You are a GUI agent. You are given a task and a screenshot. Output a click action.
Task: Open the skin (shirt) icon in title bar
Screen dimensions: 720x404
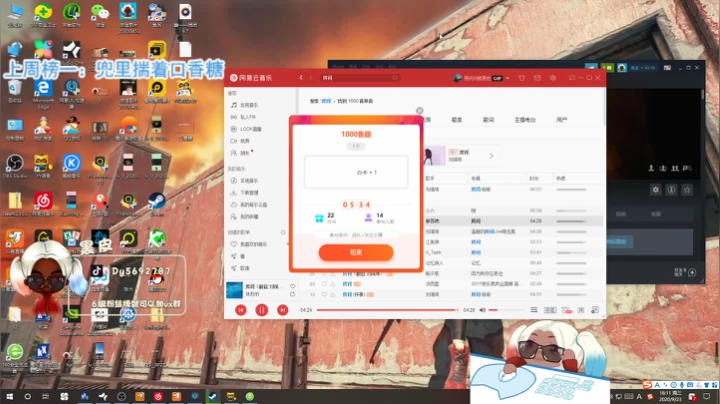point(522,78)
